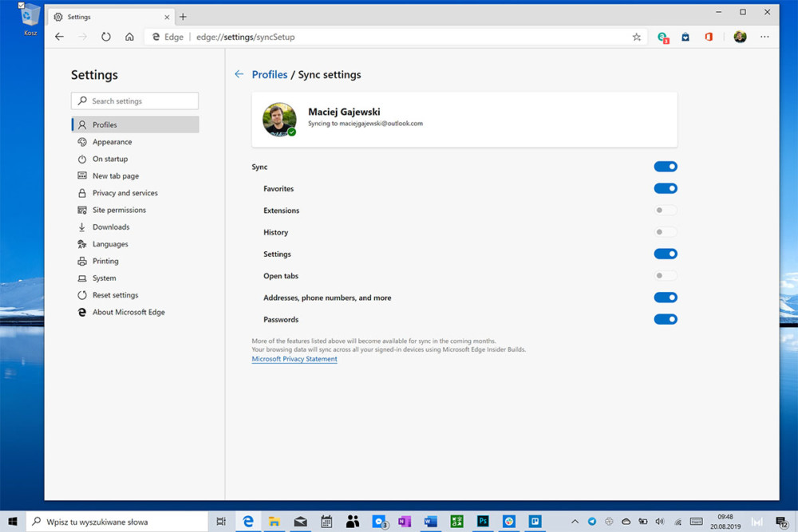
Task: Toggle the History sync switch
Action: pyautogui.click(x=666, y=232)
